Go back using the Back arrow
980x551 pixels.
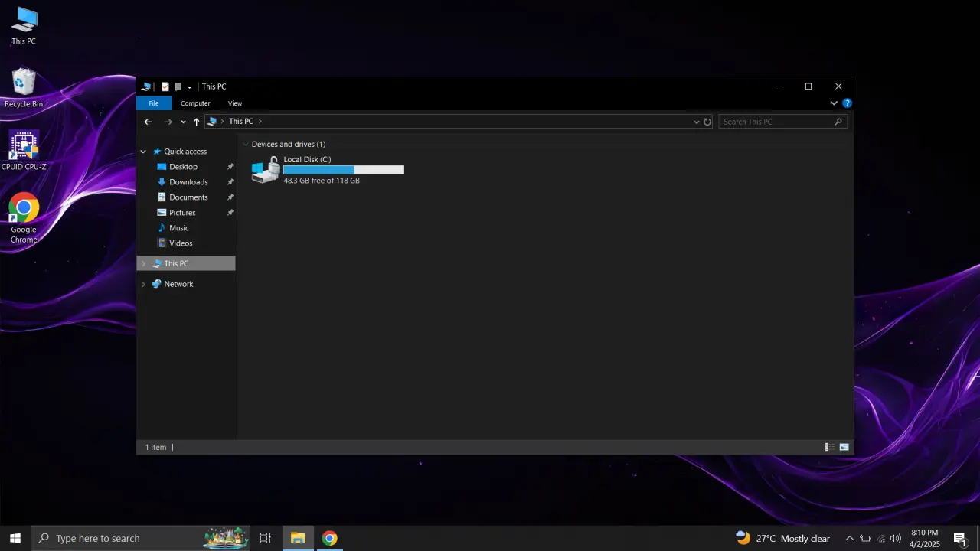149,122
